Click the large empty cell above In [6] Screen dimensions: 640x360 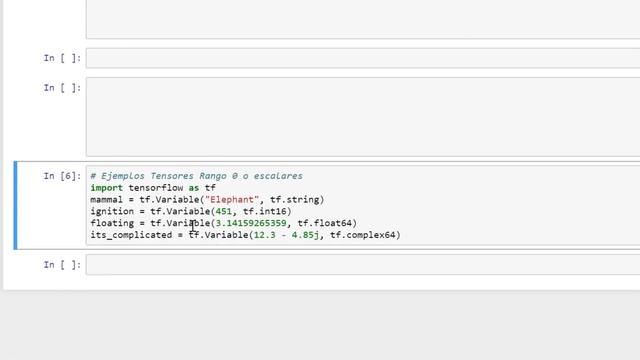[363, 117]
